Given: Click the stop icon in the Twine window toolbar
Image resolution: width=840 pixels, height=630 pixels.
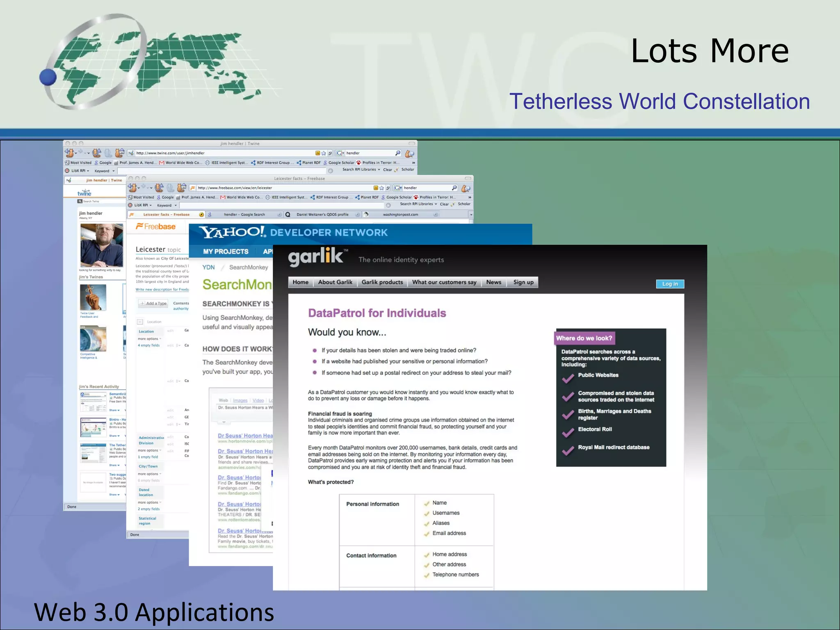Looking at the screenshot, I should [108, 153].
